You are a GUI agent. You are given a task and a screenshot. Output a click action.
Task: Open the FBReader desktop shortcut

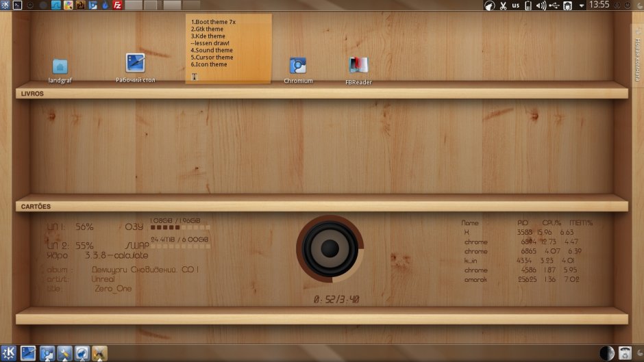[x=358, y=66]
